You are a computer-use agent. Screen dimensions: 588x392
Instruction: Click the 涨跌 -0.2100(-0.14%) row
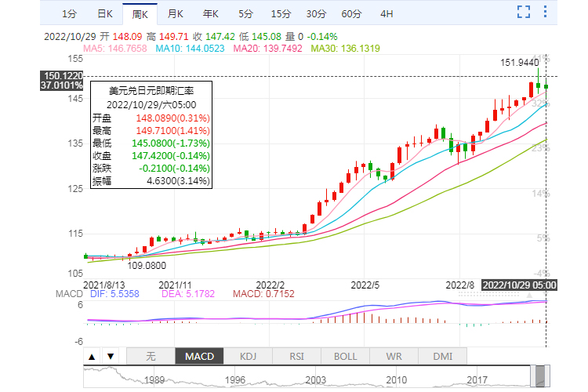tap(151, 168)
